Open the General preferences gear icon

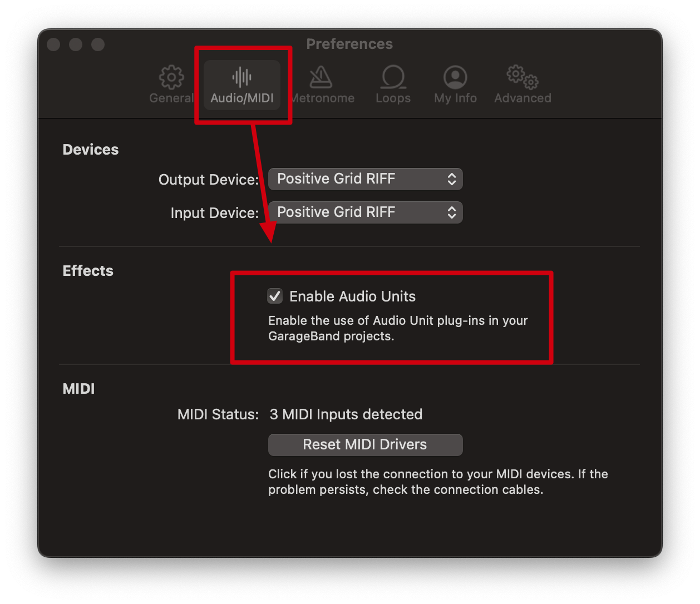tap(171, 77)
